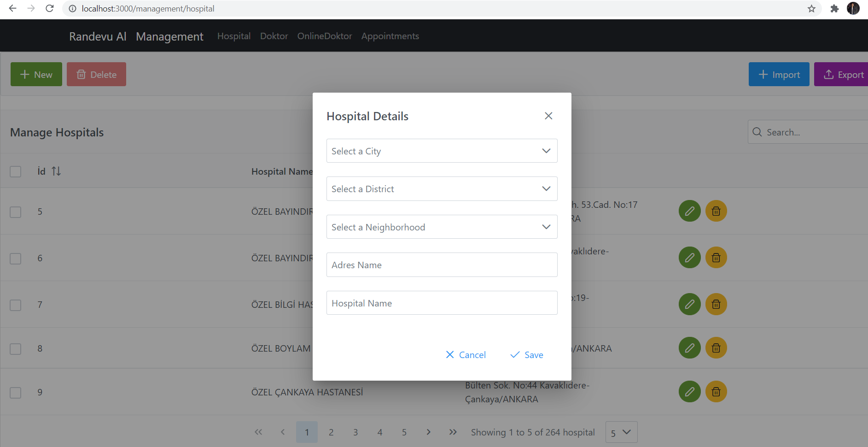Click the Save button in Hospital Details
Viewport: 868px width, 447px height.
tap(526, 354)
